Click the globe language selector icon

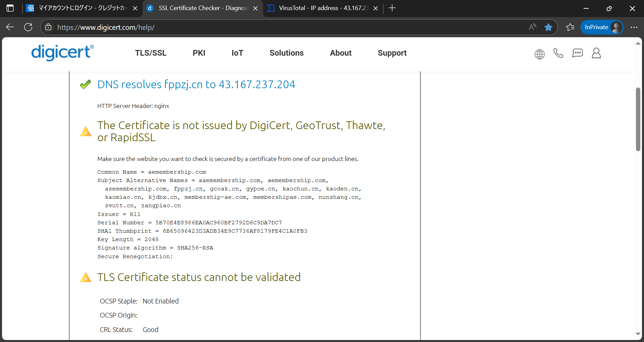click(539, 54)
